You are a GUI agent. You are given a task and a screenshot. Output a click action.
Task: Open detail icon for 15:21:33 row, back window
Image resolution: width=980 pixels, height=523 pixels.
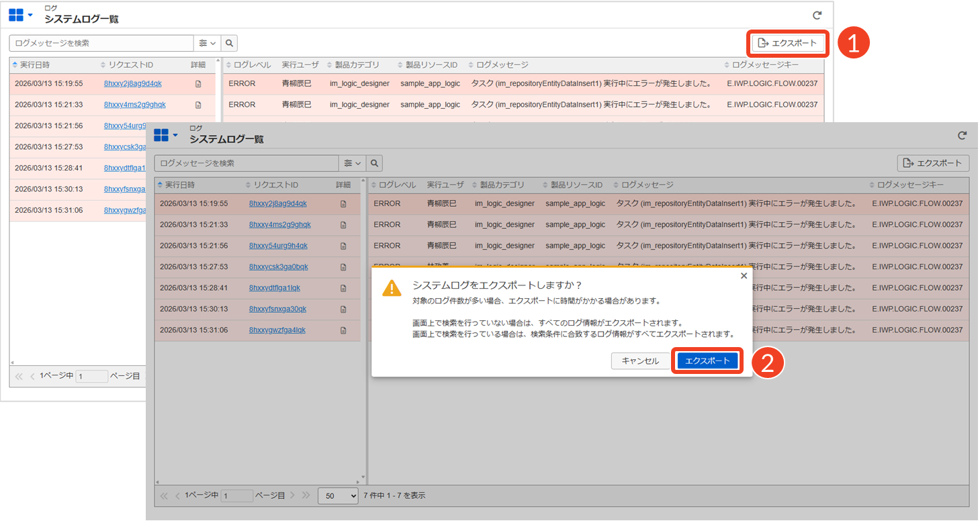point(198,105)
